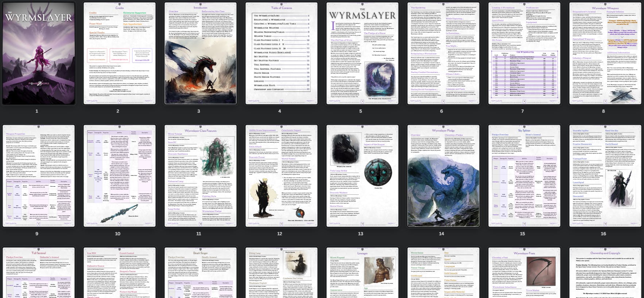The image size is (644, 298).
Task: Open page 13 with the round shield
Action: [362, 176]
